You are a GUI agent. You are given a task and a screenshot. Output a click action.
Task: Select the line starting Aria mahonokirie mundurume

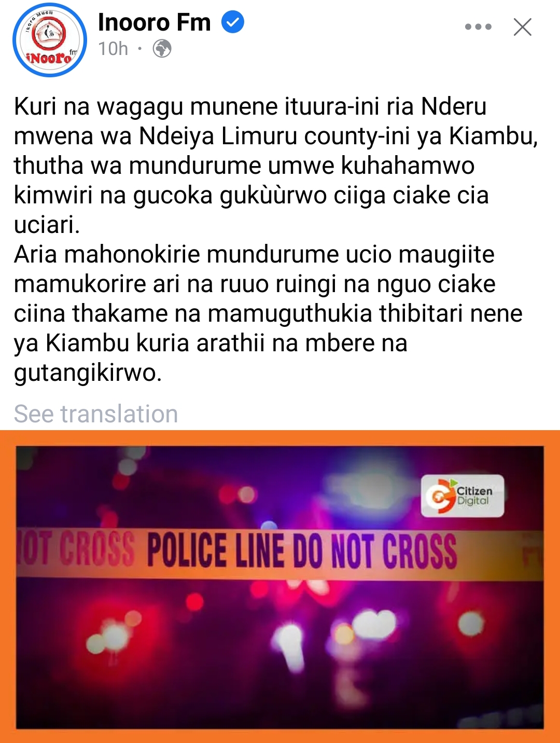click(x=255, y=255)
